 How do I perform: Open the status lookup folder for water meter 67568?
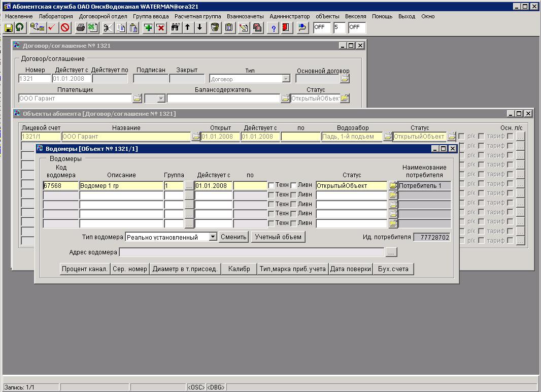[393, 186]
